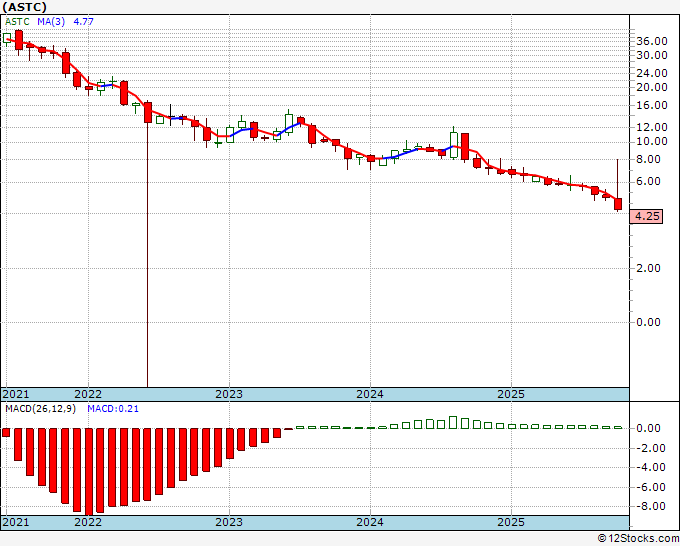Click the MA(3) indicator label
The height and width of the screenshot is (546, 680).
pos(51,22)
